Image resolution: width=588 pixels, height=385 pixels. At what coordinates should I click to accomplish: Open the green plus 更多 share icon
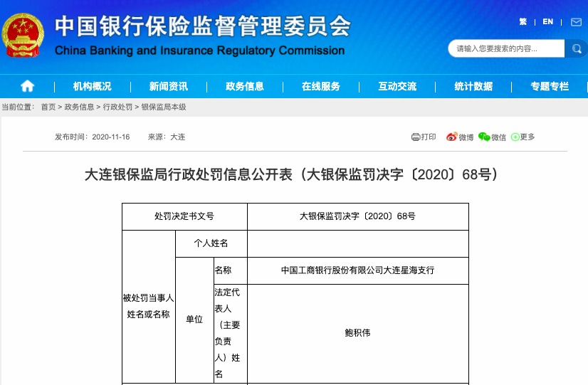pos(515,137)
